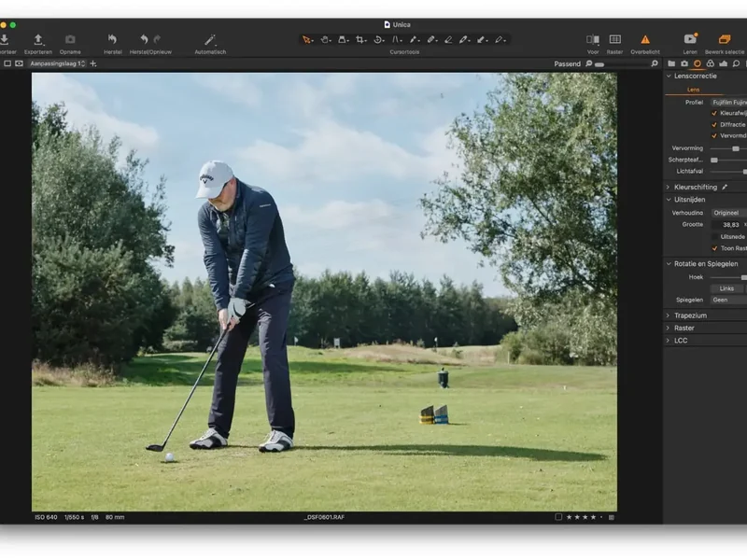
Task: Click the zoom out magnifier next to Passend
Action: pyautogui.click(x=589, y=63)
